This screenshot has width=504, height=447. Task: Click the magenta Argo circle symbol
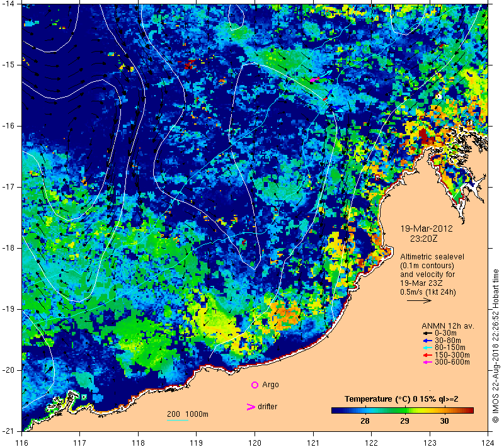(255, 385)
